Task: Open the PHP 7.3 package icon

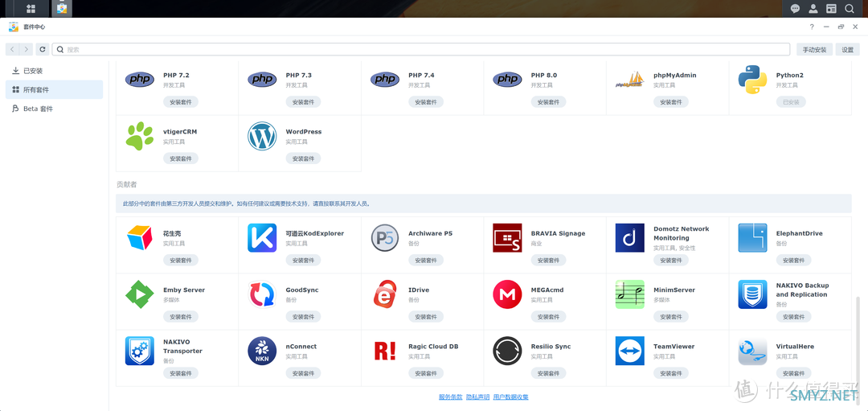Action: pos(262,80)
